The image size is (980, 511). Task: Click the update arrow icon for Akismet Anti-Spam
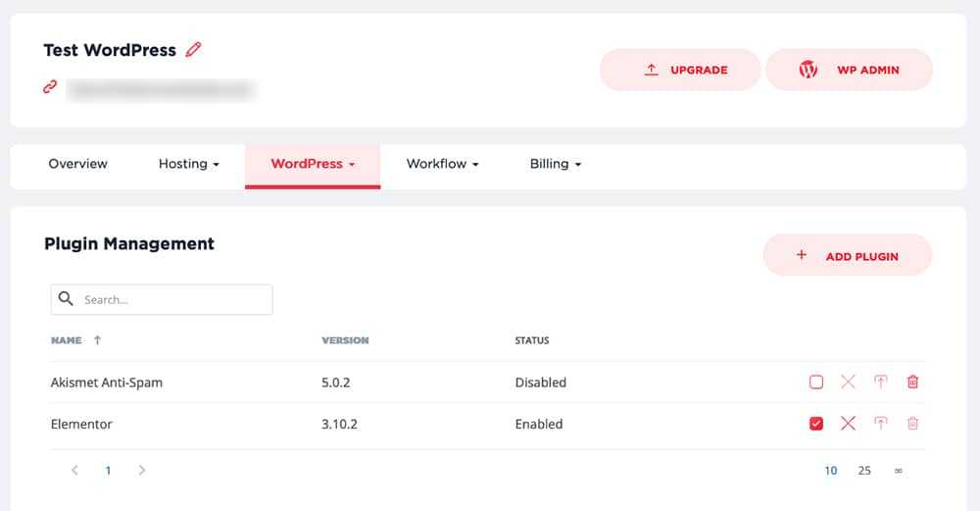coord(881,382)
